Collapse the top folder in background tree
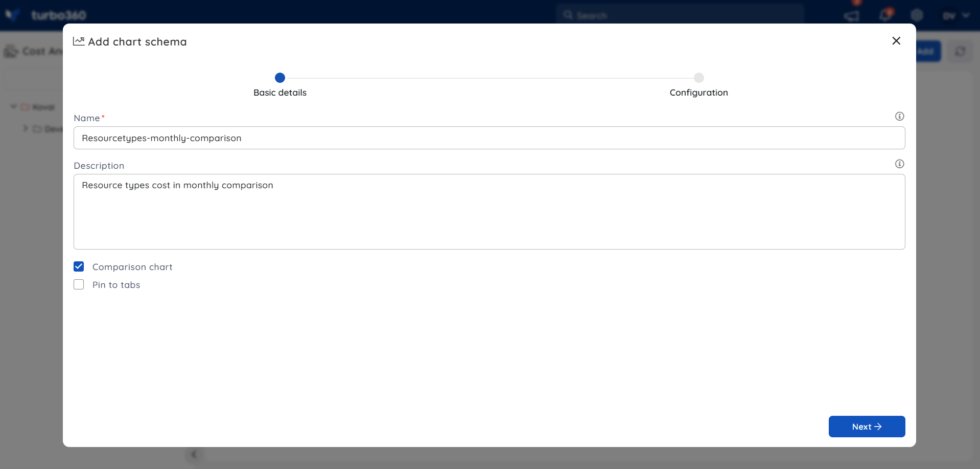The width and height of the screenshot is (980, 469). (x=13, y=107)
